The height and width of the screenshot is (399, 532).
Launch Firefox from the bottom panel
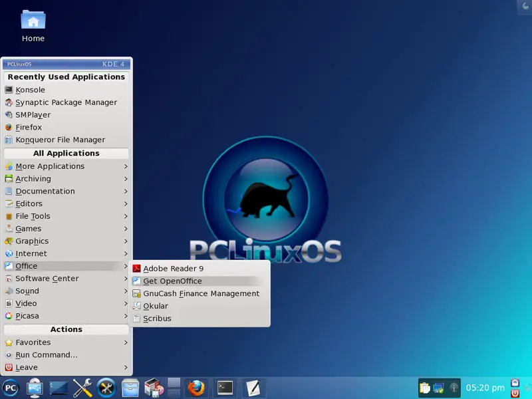click(x=196, y=388)
